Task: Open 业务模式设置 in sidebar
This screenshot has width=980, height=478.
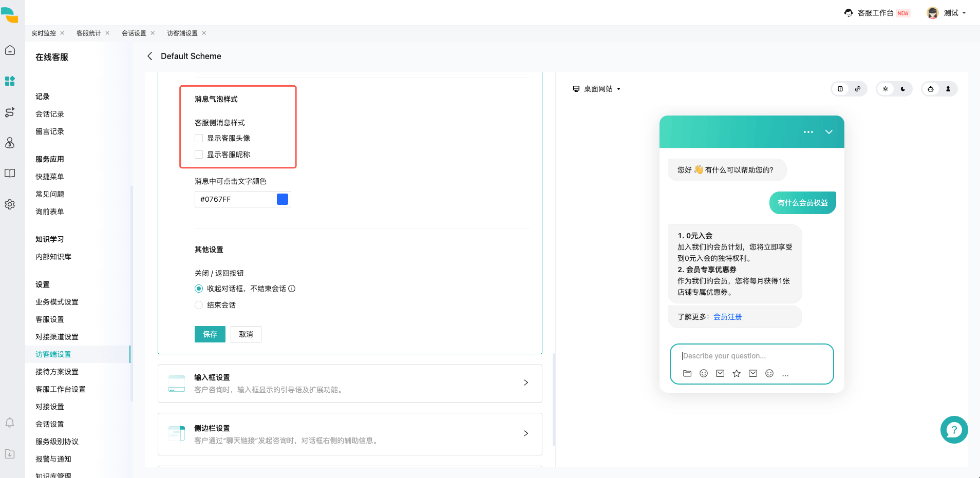Action: [x=57, y=302]
